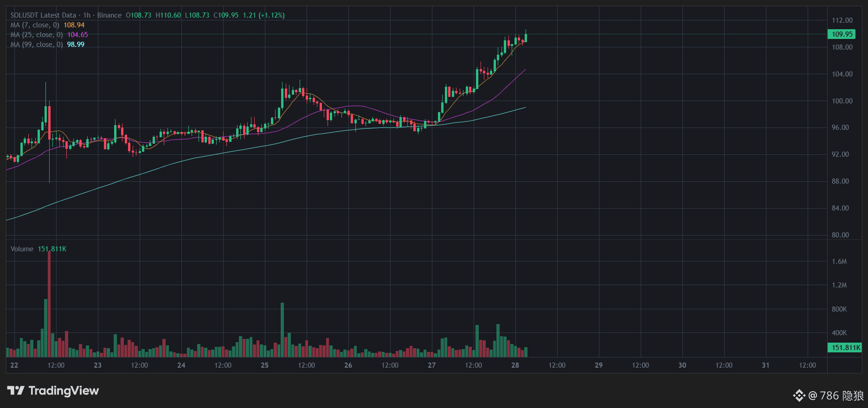Click the MA 99 value 98.99
The image size is (868, 408).
(76, 45)
